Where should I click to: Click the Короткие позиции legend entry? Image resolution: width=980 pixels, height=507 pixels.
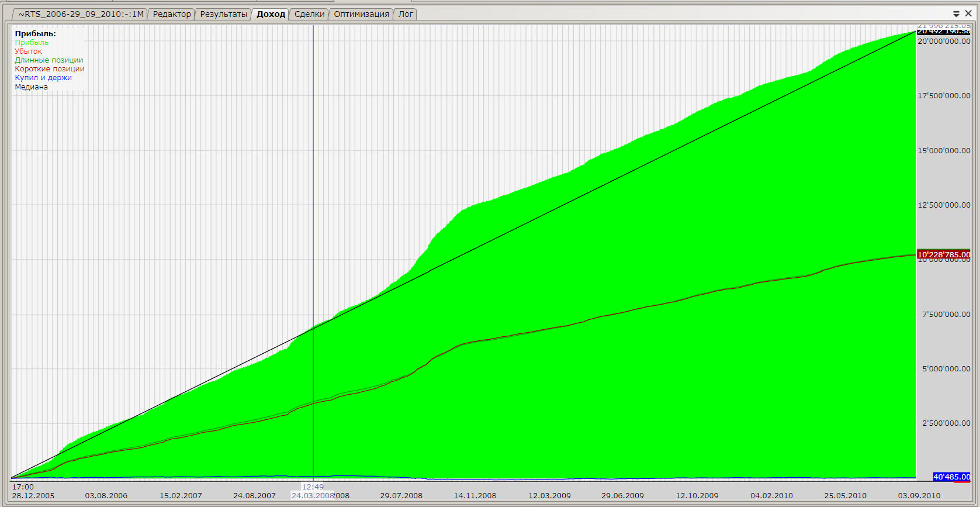tap(50, 69)
